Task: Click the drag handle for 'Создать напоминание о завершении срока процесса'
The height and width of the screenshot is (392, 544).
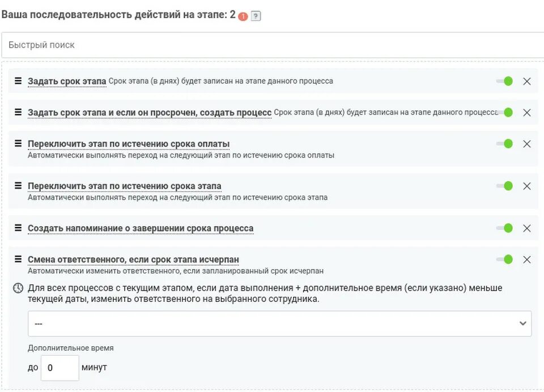Action: coord(18,228)
